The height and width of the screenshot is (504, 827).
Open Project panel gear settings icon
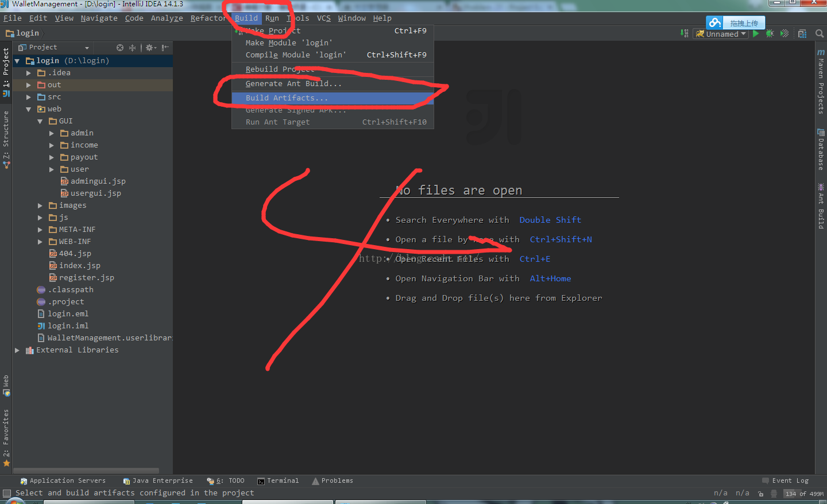coord(150,48)
